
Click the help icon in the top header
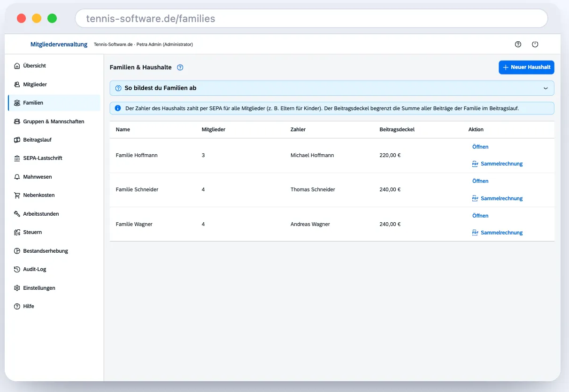point(518,45)
